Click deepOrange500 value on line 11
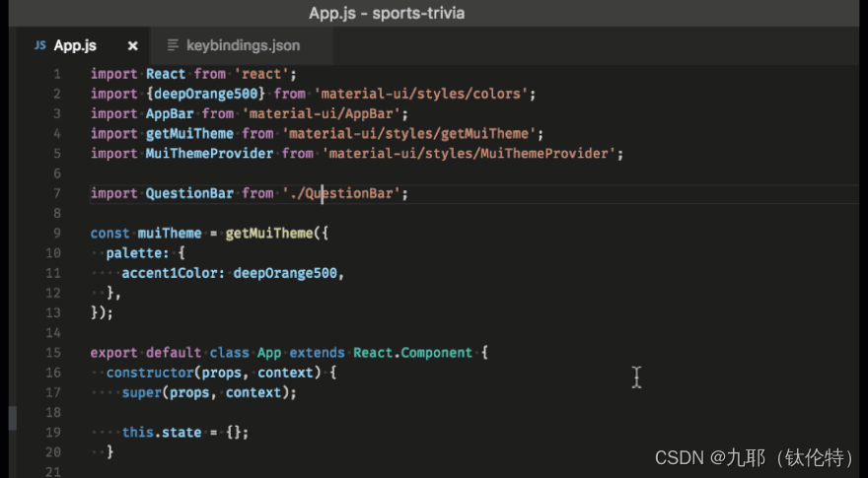The width and height of the screenshot is (868, 478). click(x=285, y=273)
